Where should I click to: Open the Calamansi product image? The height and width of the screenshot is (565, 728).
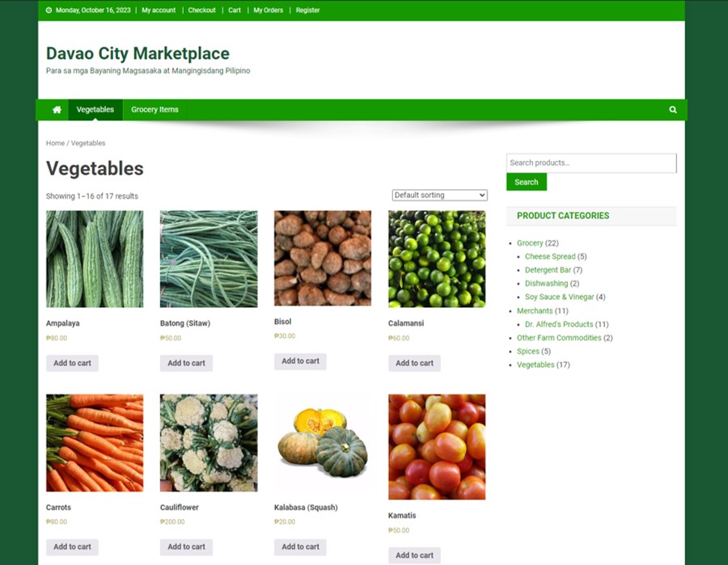click(437, 259)
